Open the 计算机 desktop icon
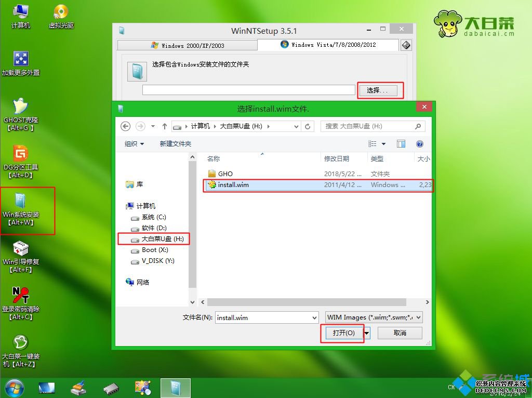 [x=20, y=17]
